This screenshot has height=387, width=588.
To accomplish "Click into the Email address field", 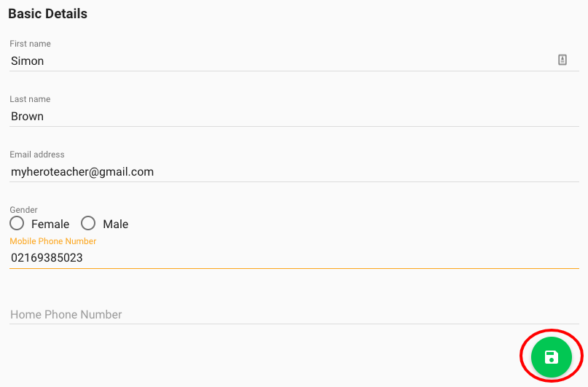I will [x=291, y=172].
